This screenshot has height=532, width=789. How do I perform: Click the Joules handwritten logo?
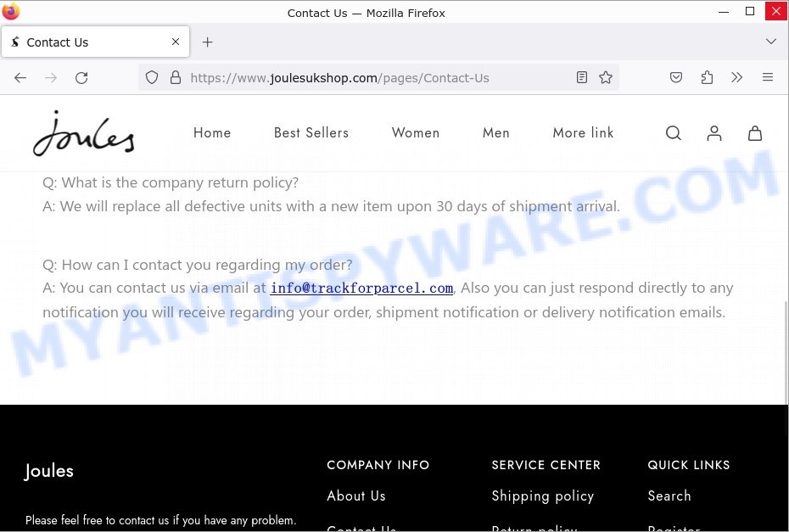(83, 133)
